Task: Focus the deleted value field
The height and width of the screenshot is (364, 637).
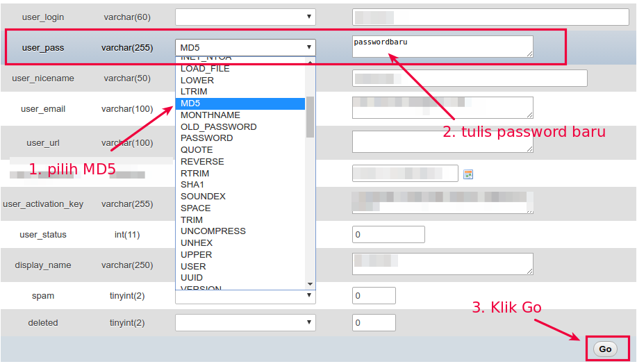Action: 374,322
